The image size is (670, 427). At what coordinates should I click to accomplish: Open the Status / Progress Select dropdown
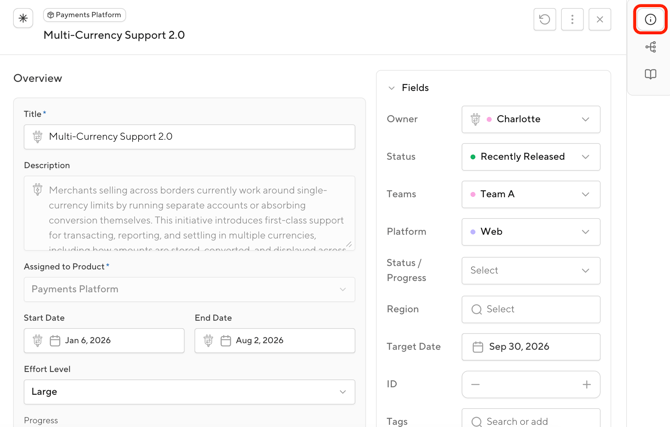point(531,271)
